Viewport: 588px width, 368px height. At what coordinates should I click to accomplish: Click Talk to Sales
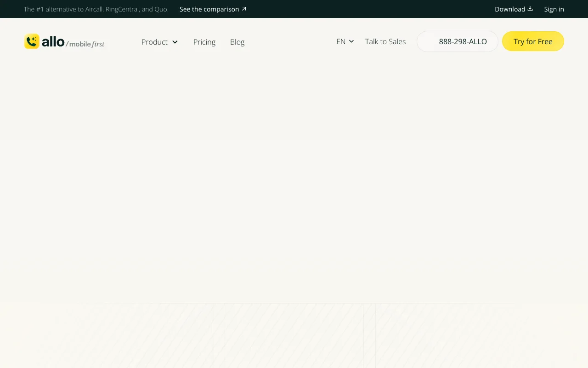pyautogui.click(x=385, y=41)
